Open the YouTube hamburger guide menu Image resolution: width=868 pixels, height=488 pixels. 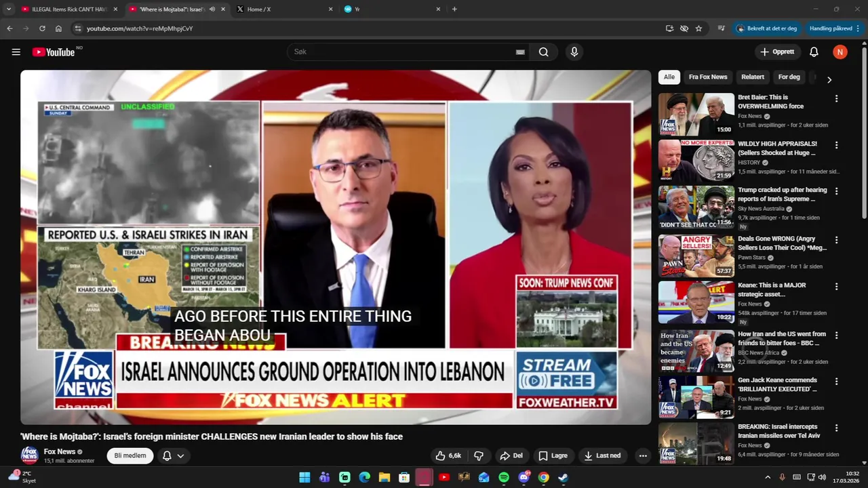(16, 52)
